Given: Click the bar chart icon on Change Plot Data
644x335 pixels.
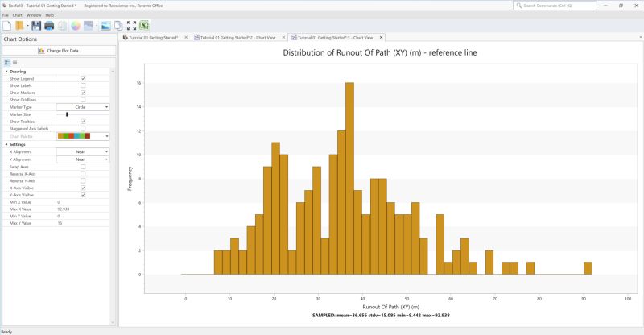Looking at the screenshot, I should pyautogui.click(x=41, y=51).
